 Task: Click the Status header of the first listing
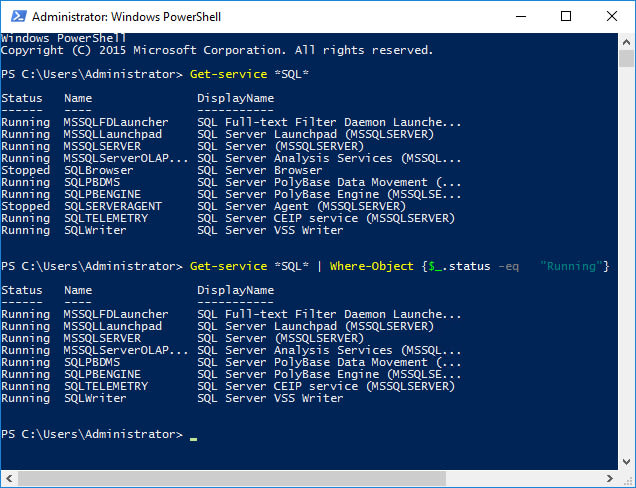pyautogui.click(x=22, y=98)
